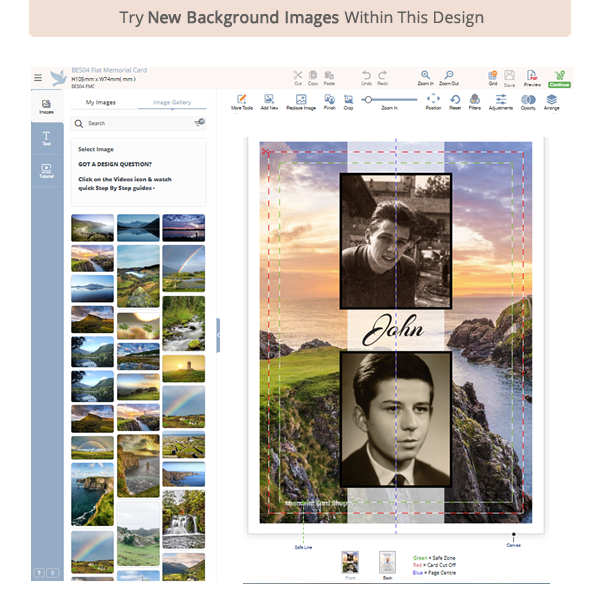Toggle the hamburger menu sidebar
This screenshot has width=600, height=600.
[38, 77]
